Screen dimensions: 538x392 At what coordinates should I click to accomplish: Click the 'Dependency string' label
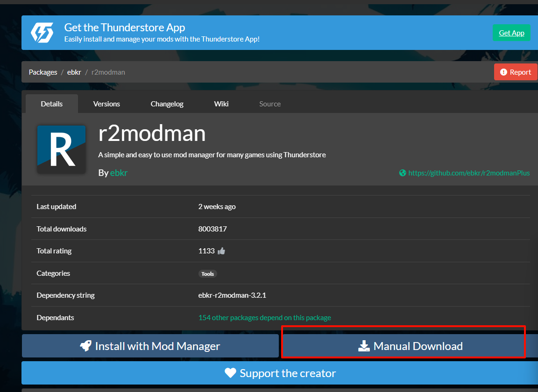tap(65, 295)
